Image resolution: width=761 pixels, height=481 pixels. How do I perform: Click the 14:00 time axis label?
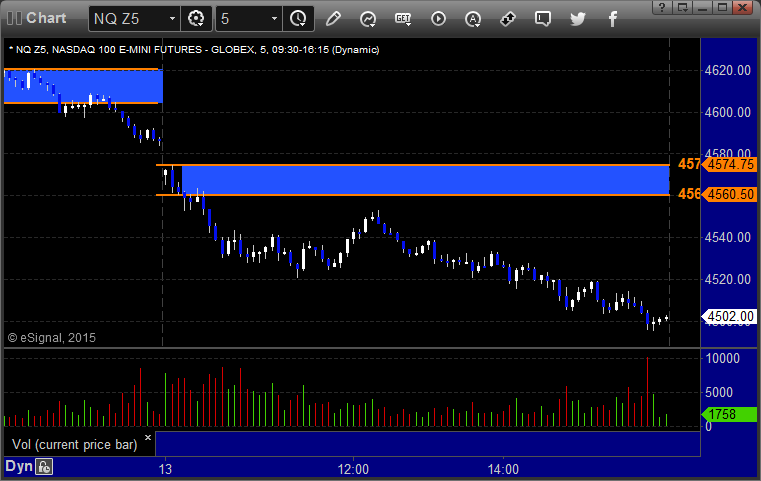503,469
